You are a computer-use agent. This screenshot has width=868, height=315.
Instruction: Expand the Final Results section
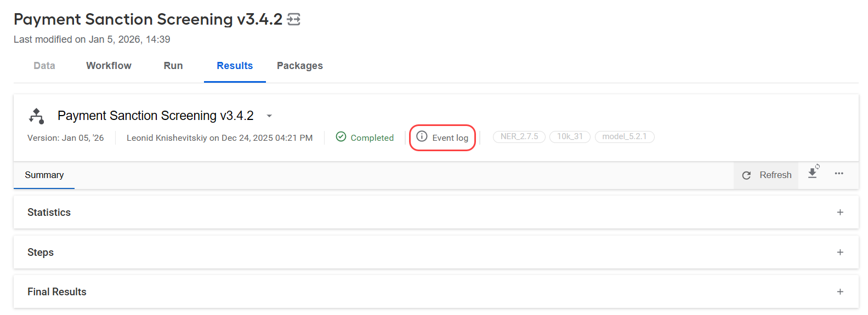click(840, 291)
